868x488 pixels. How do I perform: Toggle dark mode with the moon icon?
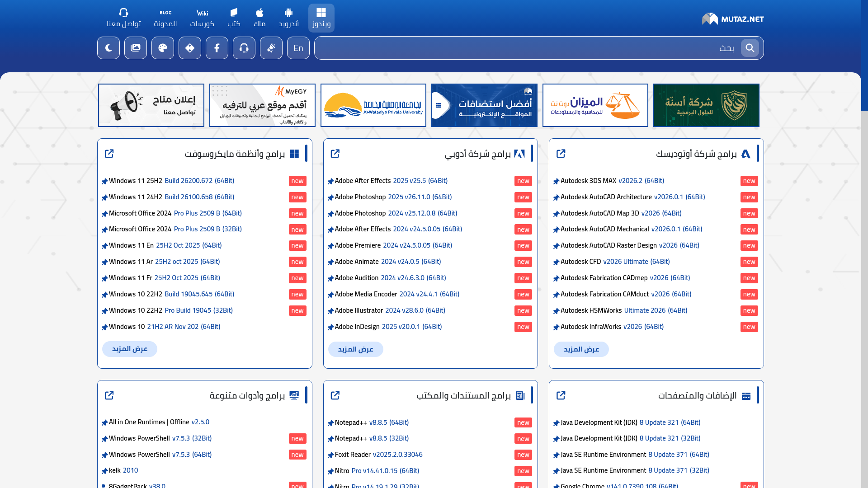(108, 48)
